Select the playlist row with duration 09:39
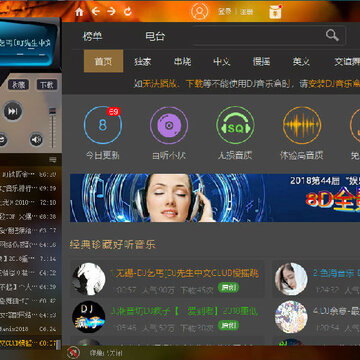The width and height of the screenshot is (360, 360). pyautogui.click(x=28, y=188)
